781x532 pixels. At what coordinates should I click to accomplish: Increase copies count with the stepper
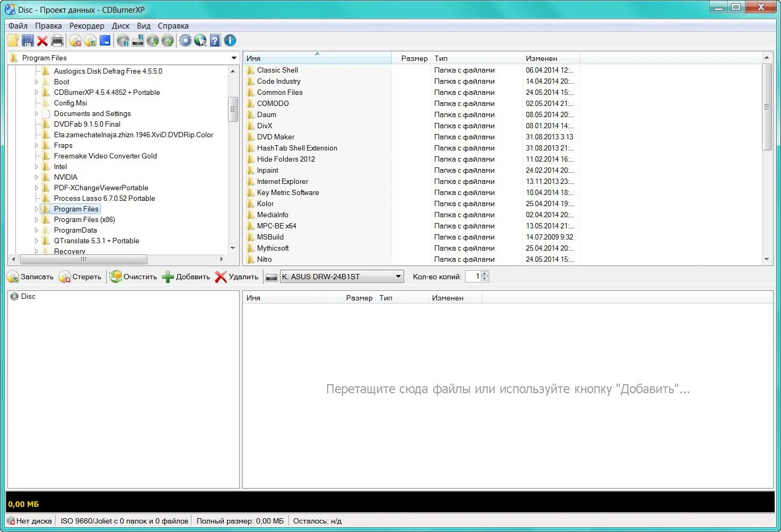pyautogui.click(x=485, y=273)
